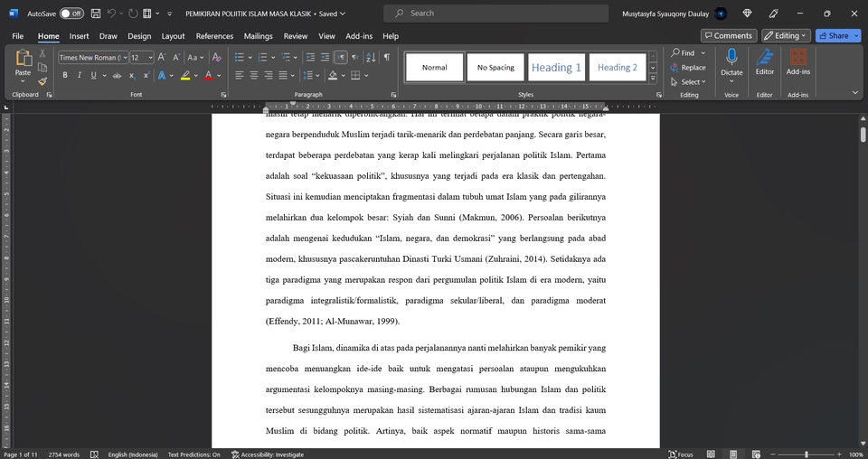Switch to the Insert tab
Image resolution: width=868 pixels, height=459 pixels.
79,36
